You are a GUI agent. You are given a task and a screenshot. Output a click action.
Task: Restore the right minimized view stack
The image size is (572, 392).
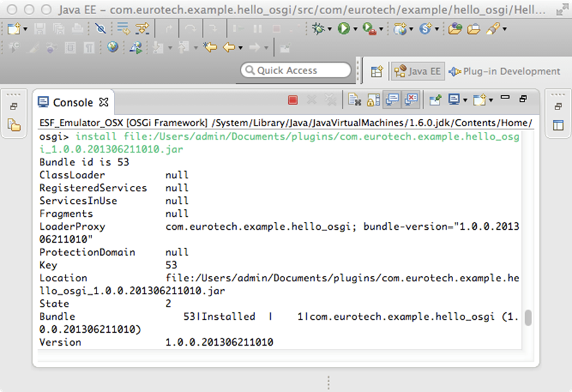pos(558,107)
